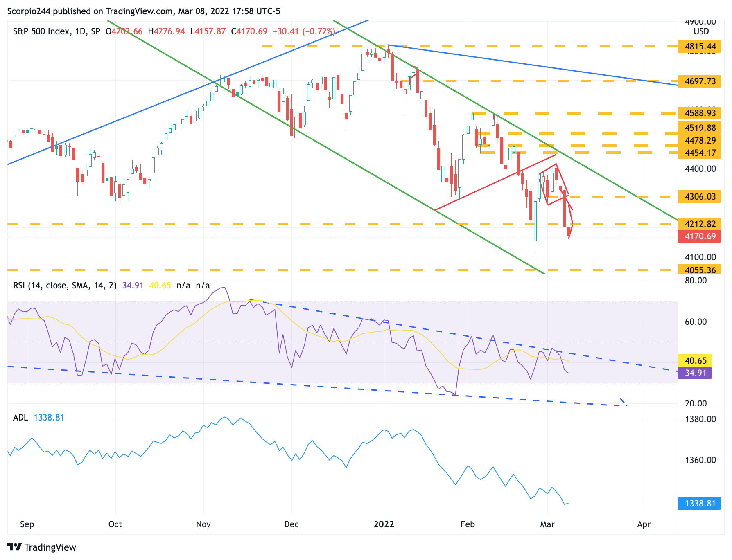The height and width of the screenshot is (560, 732).
Task: Select the 4697.73 price level label
Action: point(700,81)
